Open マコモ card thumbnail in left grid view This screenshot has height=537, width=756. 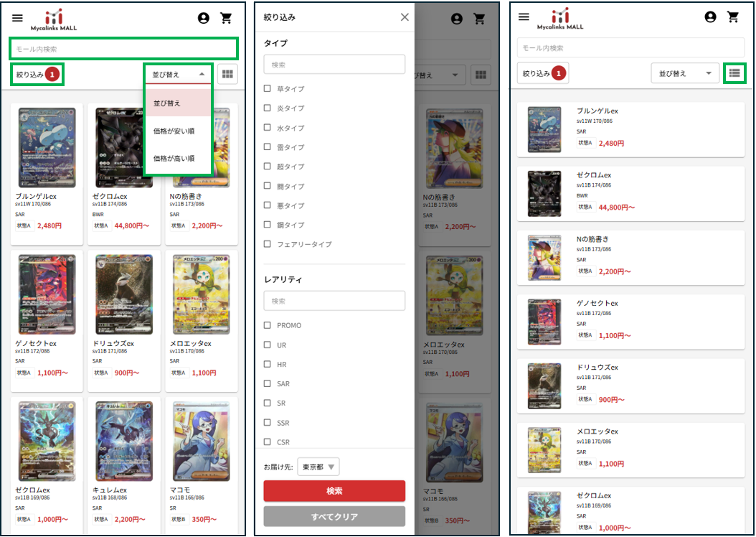click(x=201, y=441)
